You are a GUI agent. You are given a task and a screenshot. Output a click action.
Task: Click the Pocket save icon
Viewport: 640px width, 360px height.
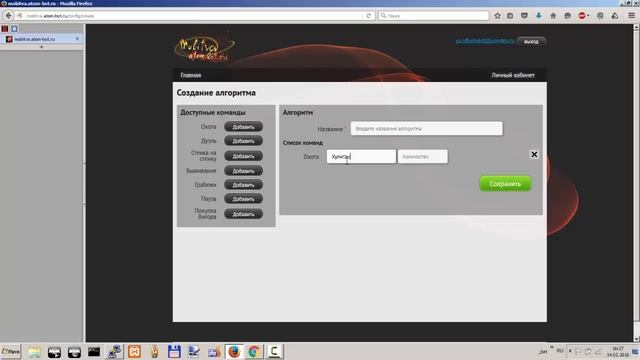click(x=524, y=16)
